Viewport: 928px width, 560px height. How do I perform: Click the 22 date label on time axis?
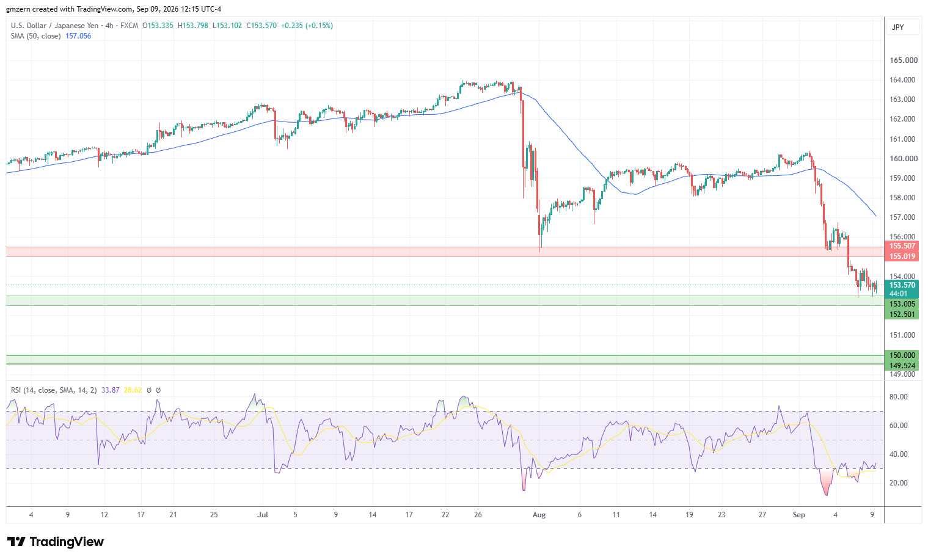(445, 515)
